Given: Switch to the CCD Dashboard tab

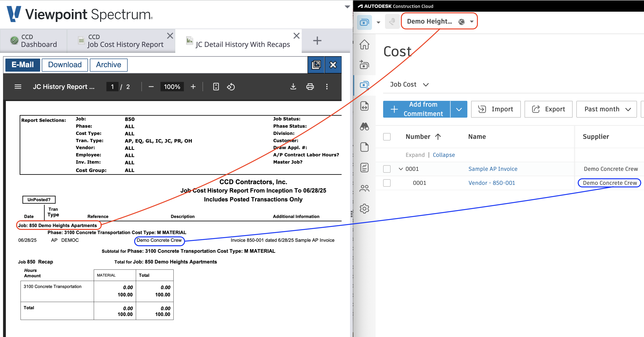Looking at the screenshot, I should (34, 41).
